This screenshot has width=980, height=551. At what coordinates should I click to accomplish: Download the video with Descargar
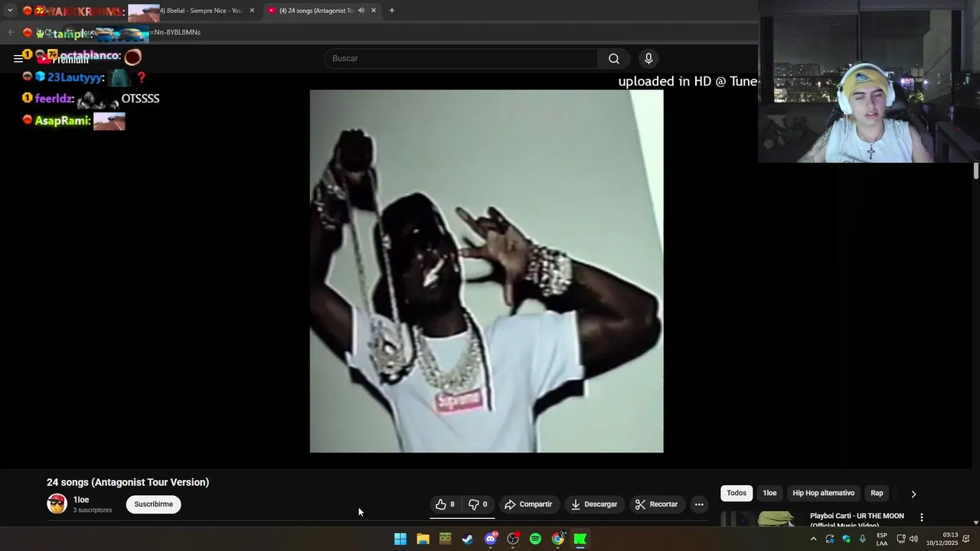click(x=594, y=504)
